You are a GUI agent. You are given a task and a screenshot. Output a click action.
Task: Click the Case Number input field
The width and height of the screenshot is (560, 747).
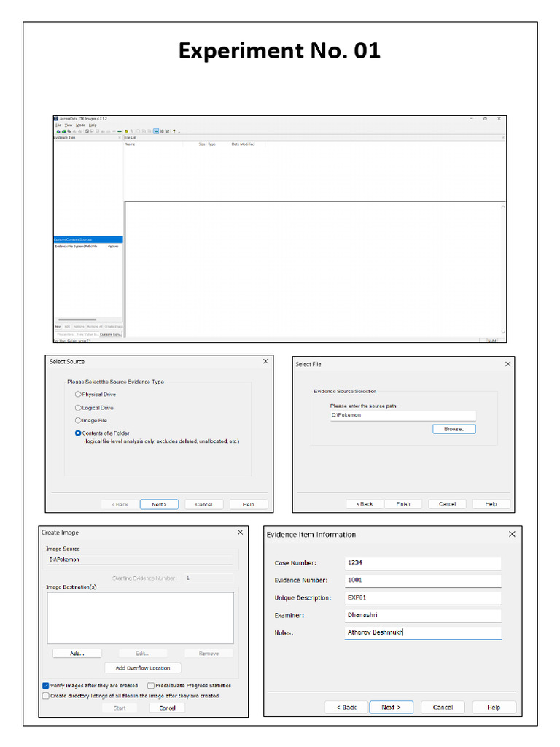423,563
